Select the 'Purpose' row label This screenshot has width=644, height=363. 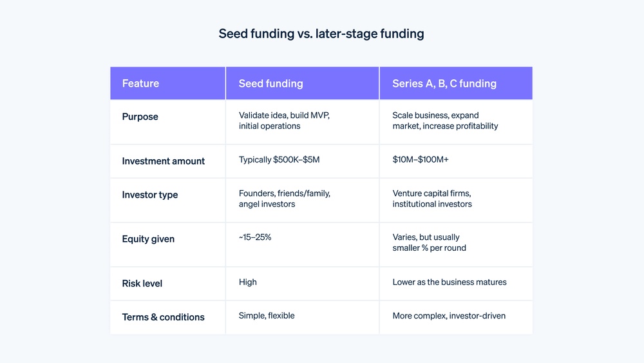pyautogui.click(x=140, y=117)
